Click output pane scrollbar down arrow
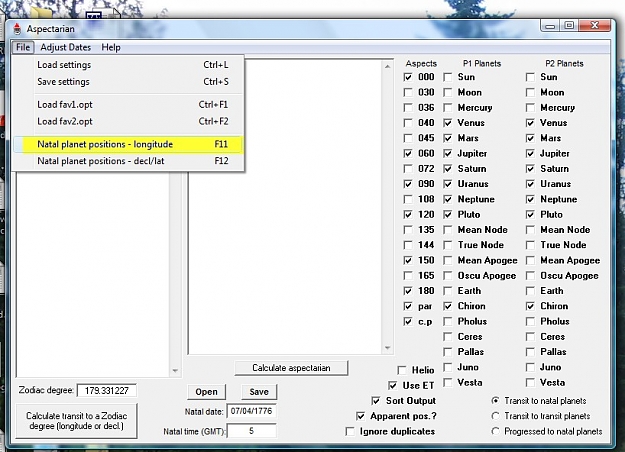The height and width of the screenshot is (452, 625). [387, 348]
